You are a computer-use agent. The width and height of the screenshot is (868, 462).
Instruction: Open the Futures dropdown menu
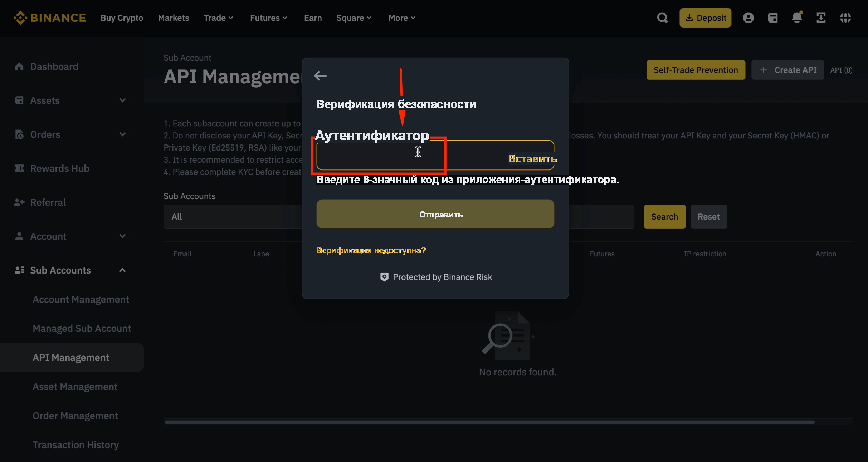click(269, 18)
